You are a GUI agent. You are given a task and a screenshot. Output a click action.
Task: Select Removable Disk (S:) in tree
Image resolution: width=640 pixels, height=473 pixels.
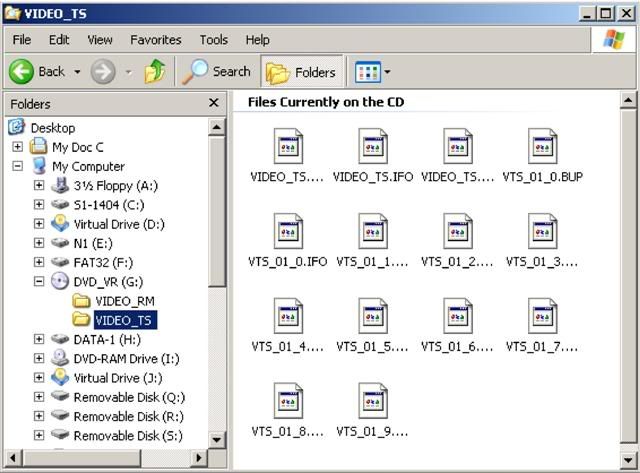pos(128,435)
